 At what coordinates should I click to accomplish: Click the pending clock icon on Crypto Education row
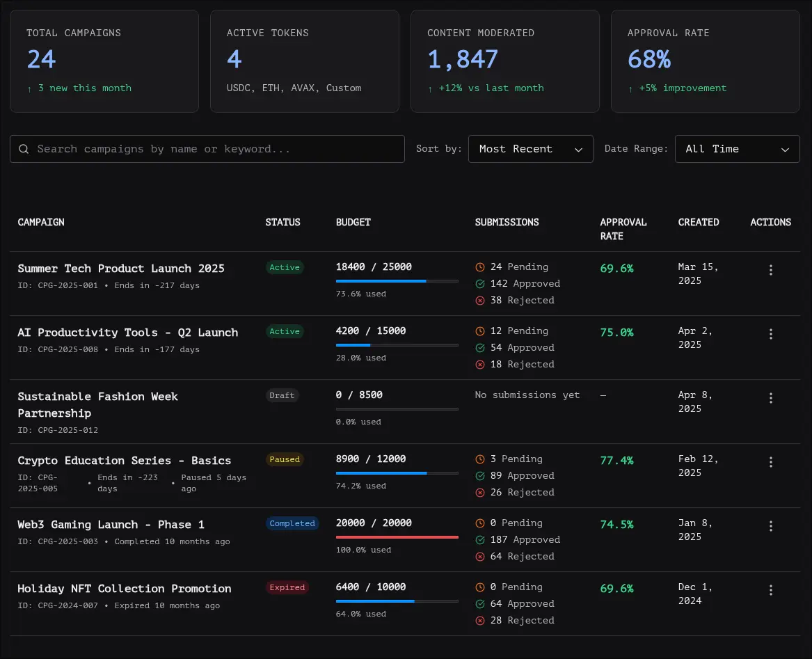[479, 459]
